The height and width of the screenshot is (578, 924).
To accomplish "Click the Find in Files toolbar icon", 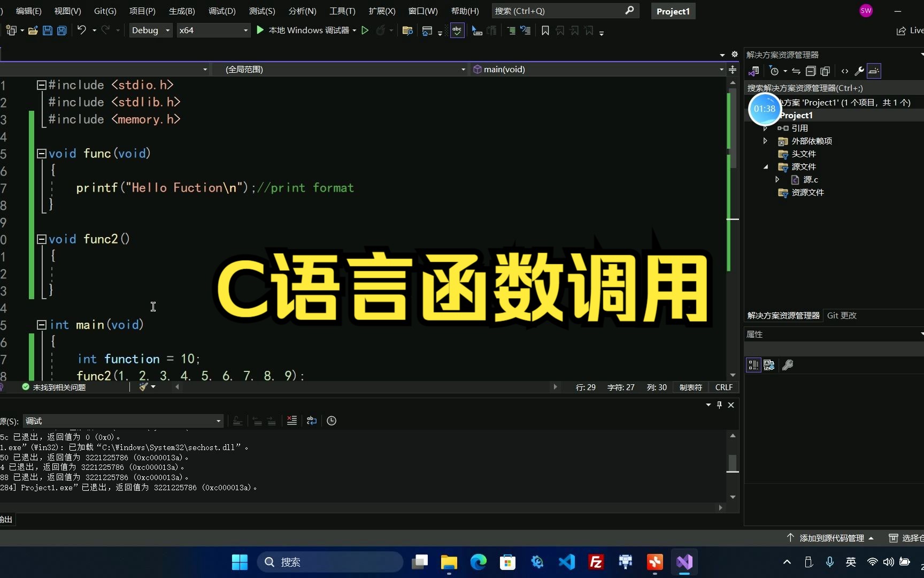I will coord(407,31).
